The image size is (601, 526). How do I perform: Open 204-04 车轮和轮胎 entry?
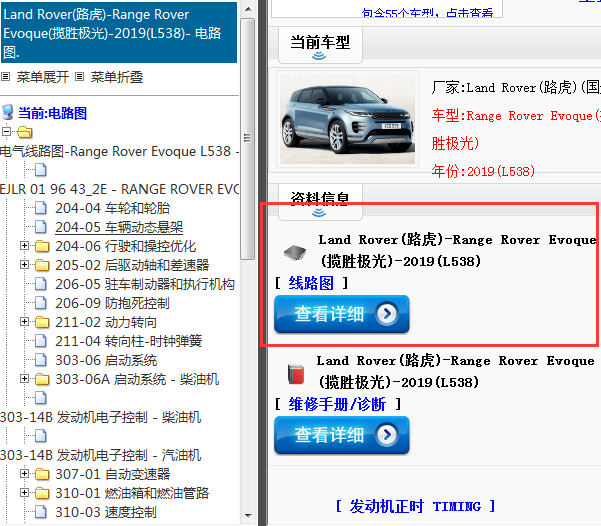pyautogui.click(x=112, y=208)
